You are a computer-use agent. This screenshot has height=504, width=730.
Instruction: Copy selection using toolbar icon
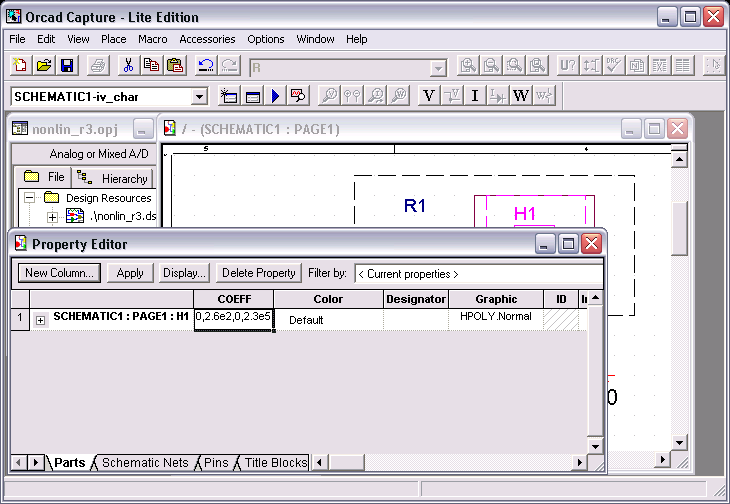point(152,66)
